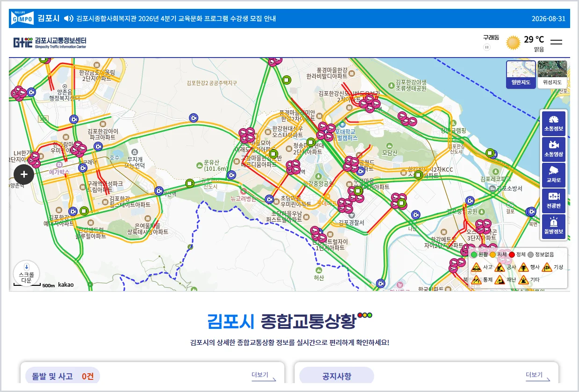Open green sign icon near 김포한강2 공공주택지구
Viewport: 579px width, 392px height.
click(x=287, y=80)
